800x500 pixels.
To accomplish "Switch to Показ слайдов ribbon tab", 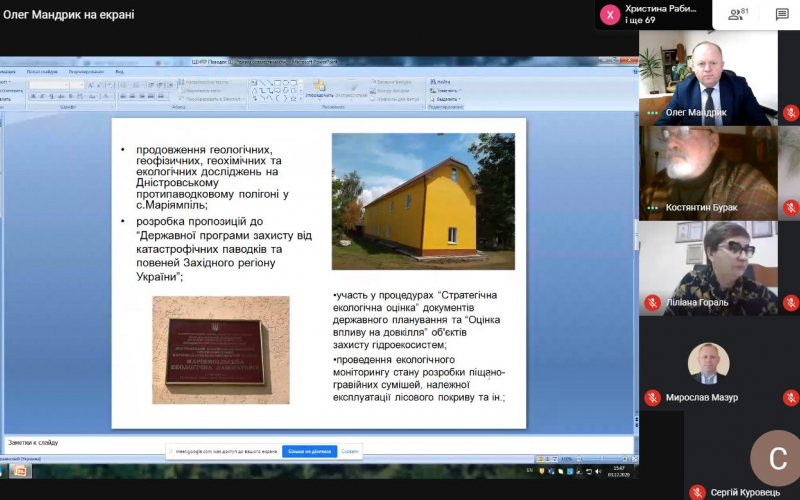I will pyautogui.click(x=42, y=72).
